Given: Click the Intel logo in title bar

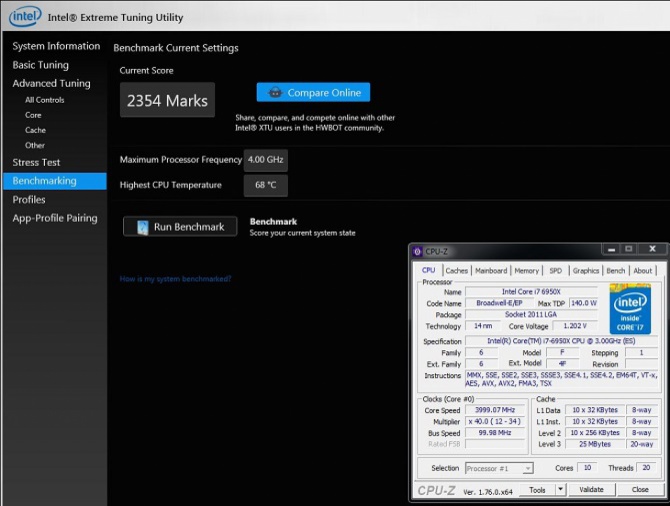Looking at the screenshot, I should tap(25, 16).
